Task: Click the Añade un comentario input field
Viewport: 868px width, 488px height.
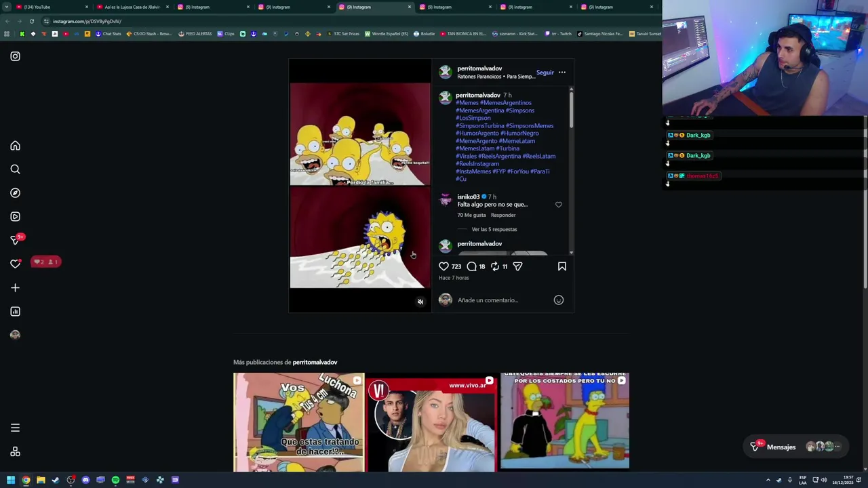Action: (502, 300)
